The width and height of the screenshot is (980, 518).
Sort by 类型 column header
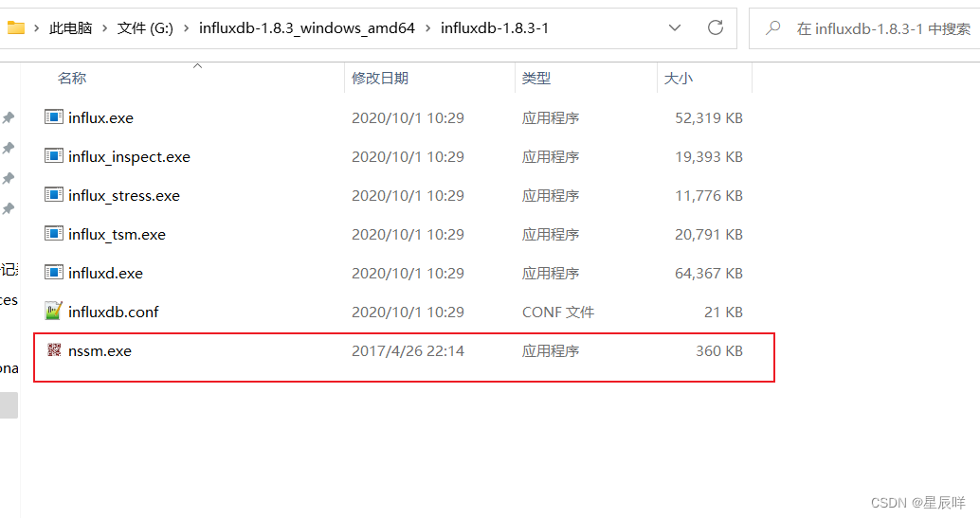[536, 78]
